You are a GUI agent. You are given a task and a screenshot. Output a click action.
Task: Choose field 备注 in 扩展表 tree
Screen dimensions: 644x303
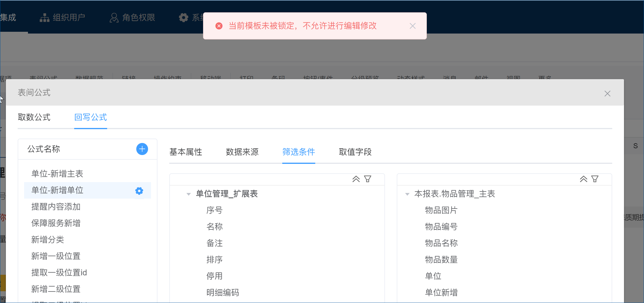pos(215,243)
